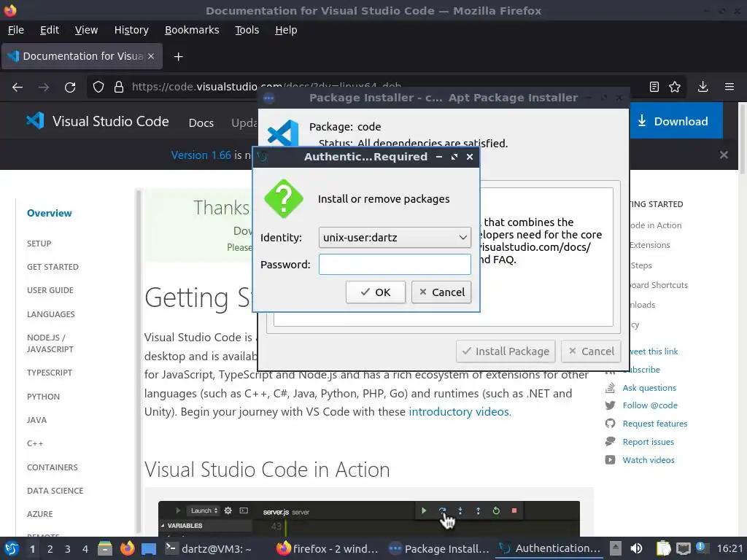Open AZURE section in sidebar

39,514
